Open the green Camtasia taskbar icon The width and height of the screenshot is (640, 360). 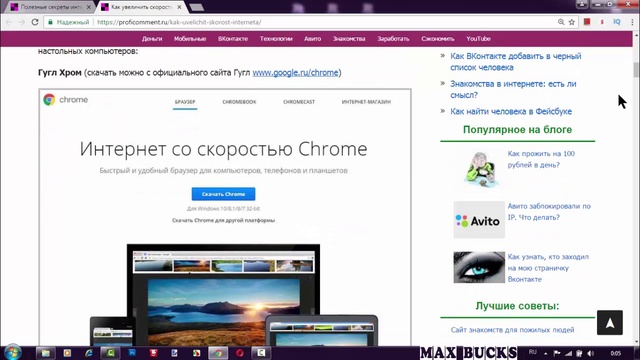(x=110, y=353)
